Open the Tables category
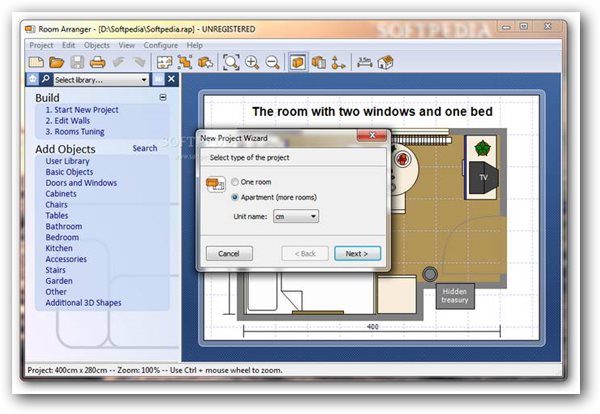The height and width of the screenshot is (414, 600). click(x=57, y=215)
